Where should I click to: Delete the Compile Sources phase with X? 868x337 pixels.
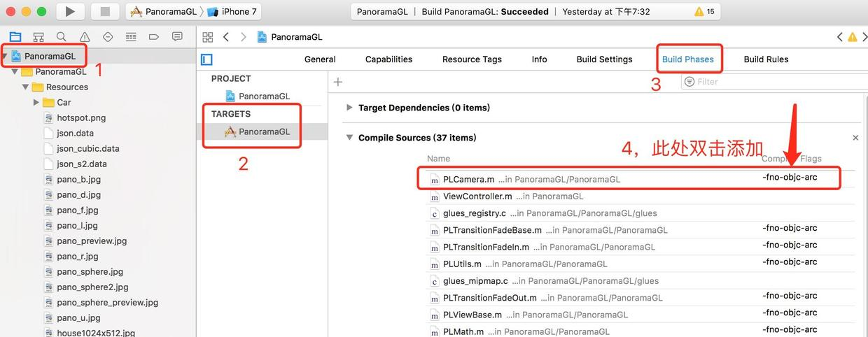click(855, 138)
